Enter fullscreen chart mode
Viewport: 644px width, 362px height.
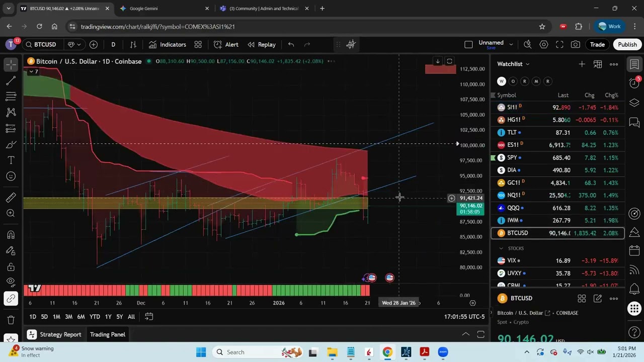pos(559,45)
